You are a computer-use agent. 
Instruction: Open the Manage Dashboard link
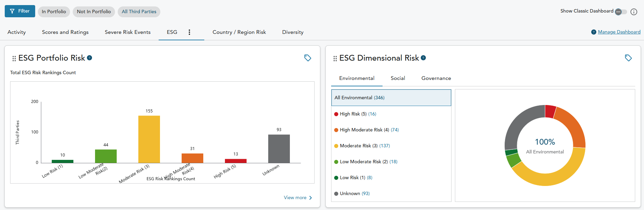[619, 32]
